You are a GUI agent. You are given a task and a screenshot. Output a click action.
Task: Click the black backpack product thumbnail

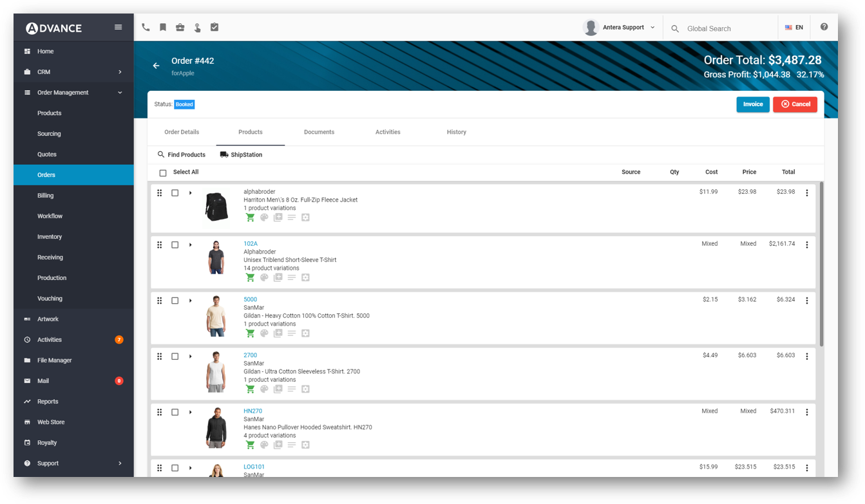216,207
